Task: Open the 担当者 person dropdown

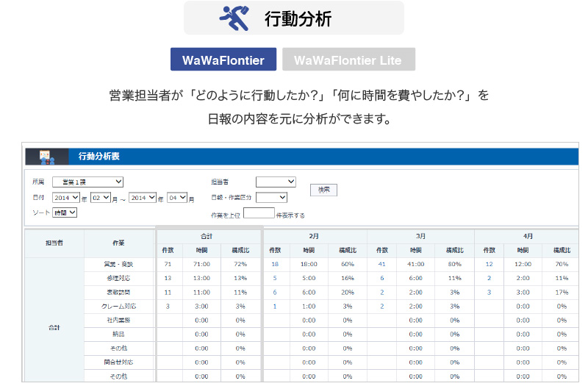Action: coord(276,182)
